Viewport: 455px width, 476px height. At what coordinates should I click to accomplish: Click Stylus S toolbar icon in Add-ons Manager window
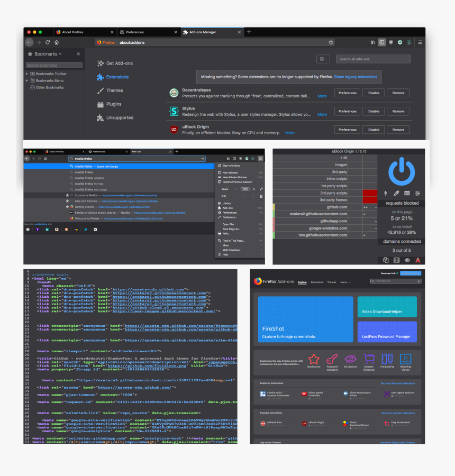pos(409,42)
